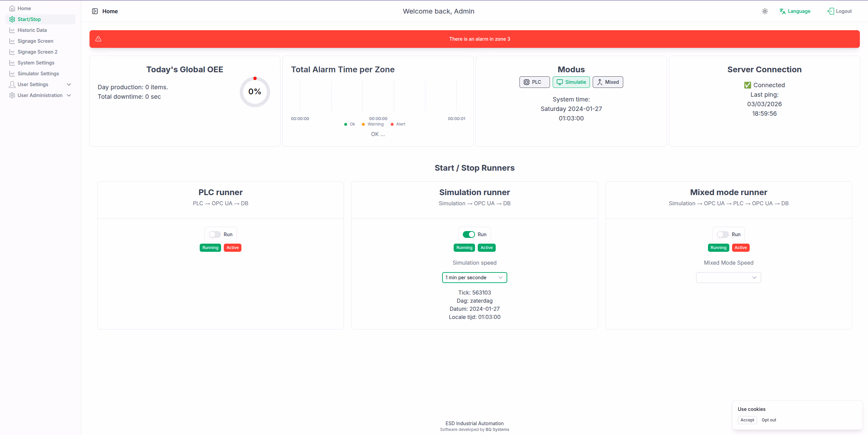Viewport: 868px width, 435px height.
Task: Click the Mixed merge icon in Modus
Action: pyautogui.click(x=600, y=82)
